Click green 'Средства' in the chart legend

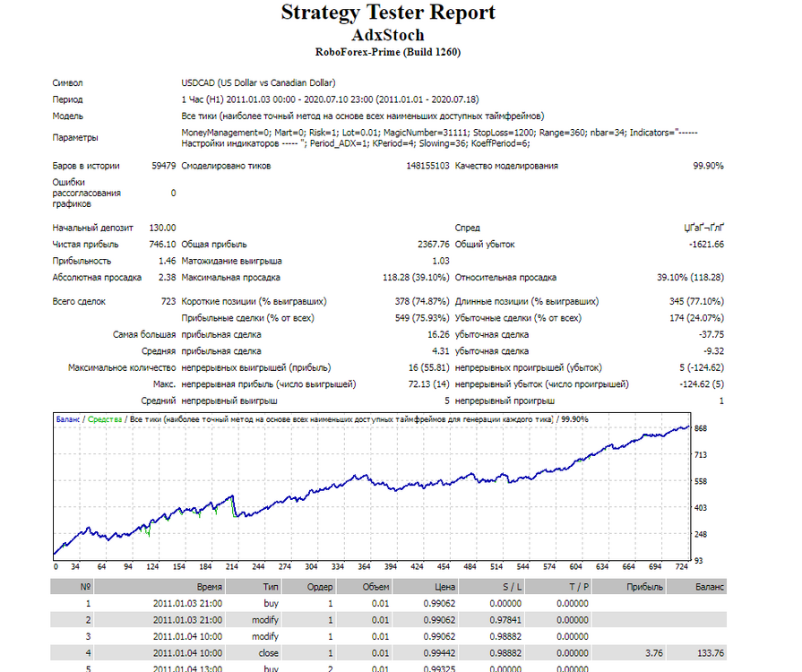(x=105, y=419)
